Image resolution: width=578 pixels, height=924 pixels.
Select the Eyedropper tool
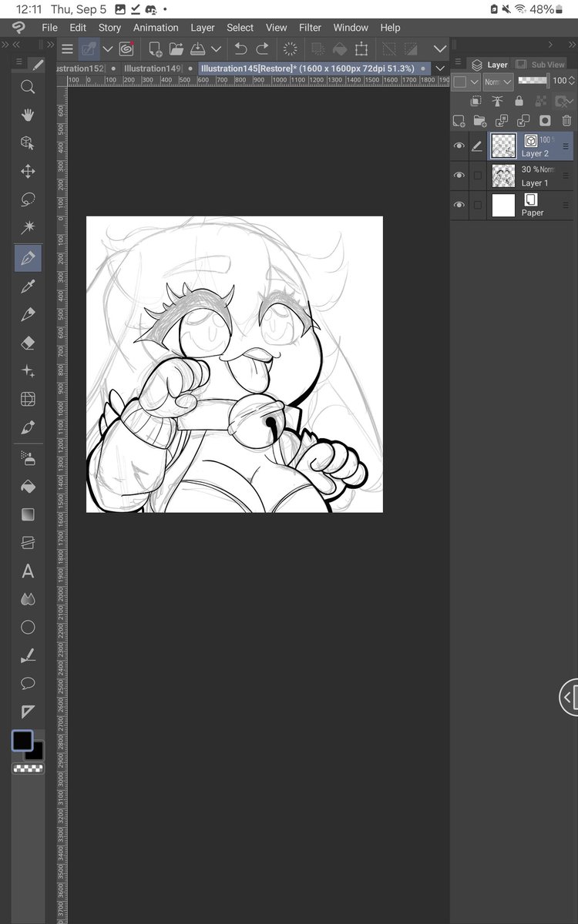coord(28,286)
